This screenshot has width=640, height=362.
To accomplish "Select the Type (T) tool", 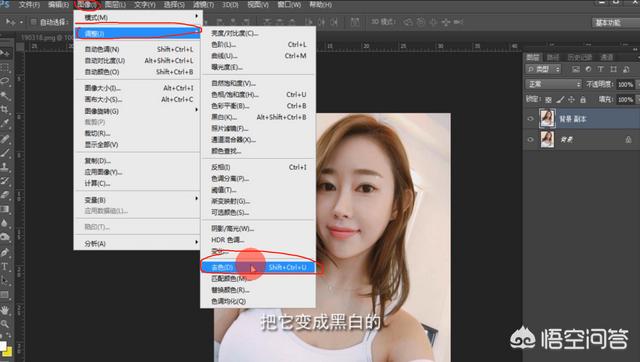I will pyautogui.click(x=4, y=267).
